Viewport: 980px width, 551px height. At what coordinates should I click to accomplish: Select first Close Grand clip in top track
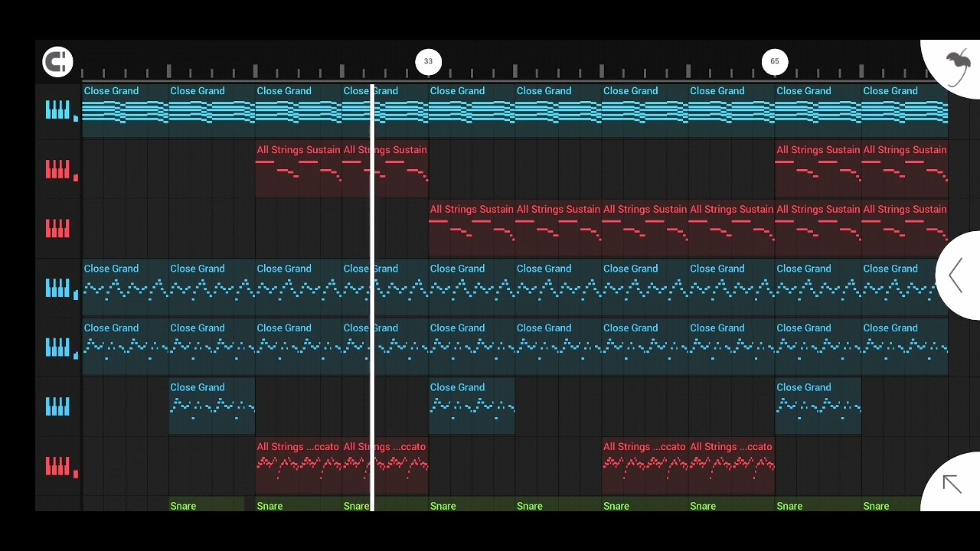[126, 110]
